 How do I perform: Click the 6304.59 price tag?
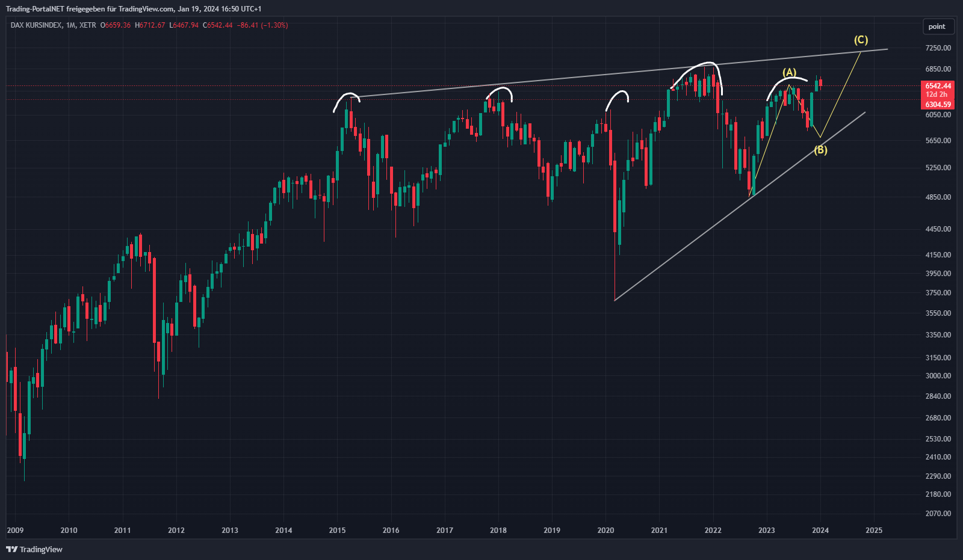(938, 105)
